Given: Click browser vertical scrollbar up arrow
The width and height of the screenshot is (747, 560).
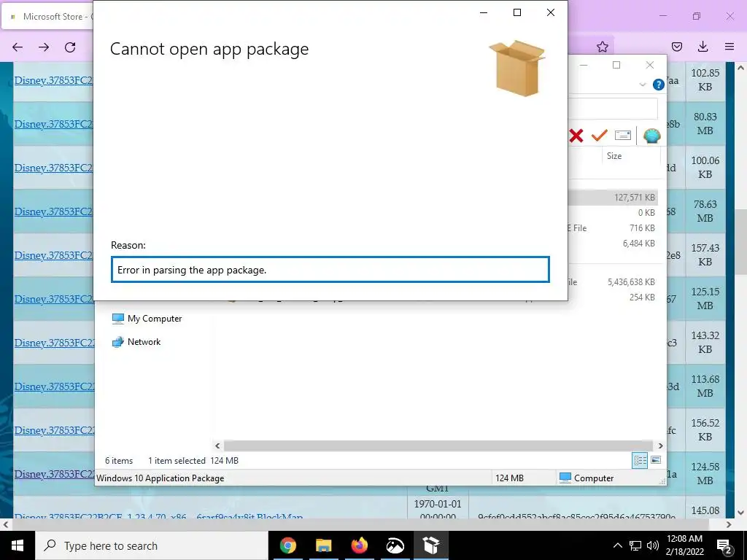Looking at the screenshot, I should click(x=741, y=68).
